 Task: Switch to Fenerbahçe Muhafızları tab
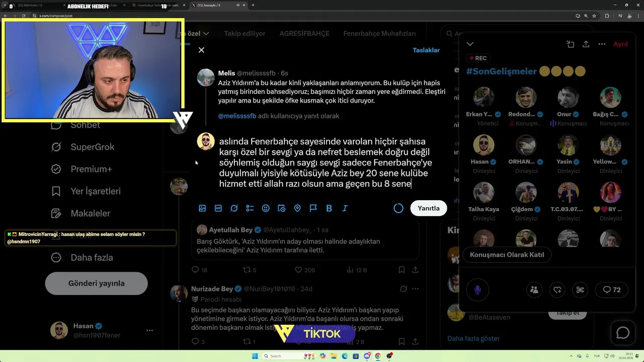click(x=379, y=34)
